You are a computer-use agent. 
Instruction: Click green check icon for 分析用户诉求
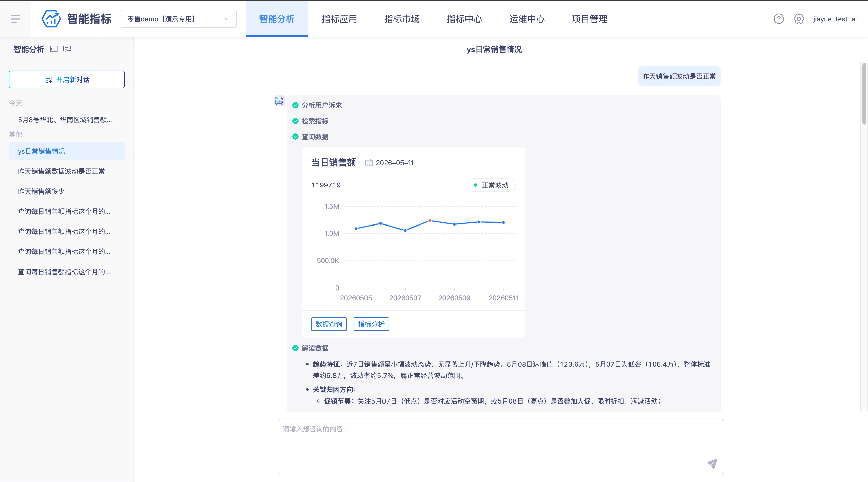295,105
